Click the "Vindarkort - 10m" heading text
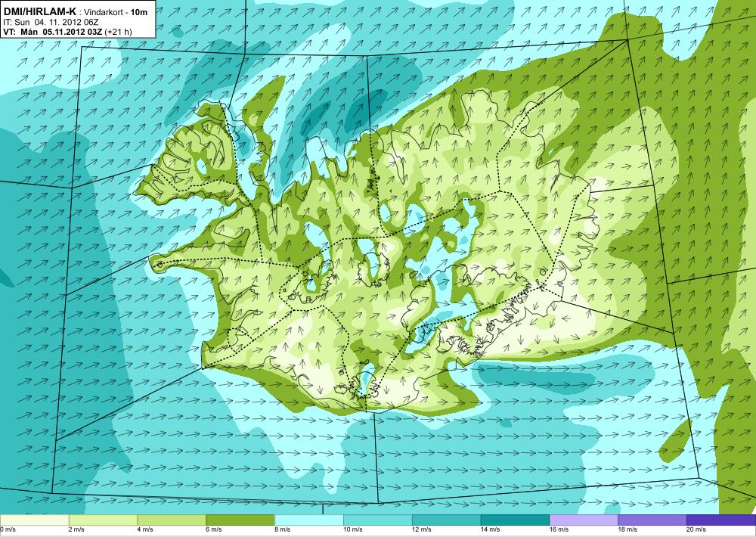This screenshot has height=537, width=756. click(x=116, y=12)
